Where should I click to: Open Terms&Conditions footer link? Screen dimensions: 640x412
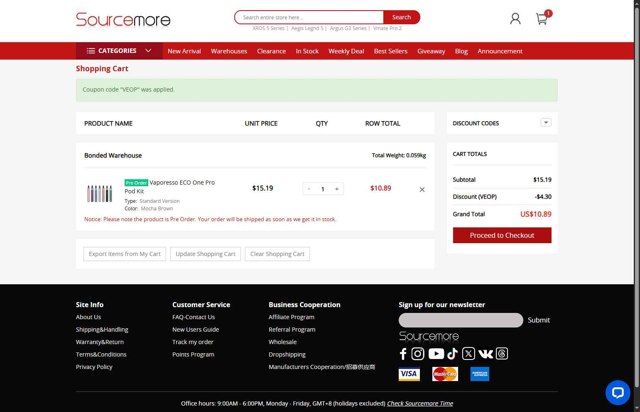(101, 354)
